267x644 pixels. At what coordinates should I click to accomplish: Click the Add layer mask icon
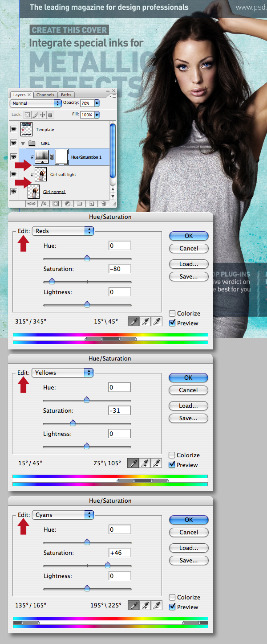pyautogui.click(x=56, y=203)
